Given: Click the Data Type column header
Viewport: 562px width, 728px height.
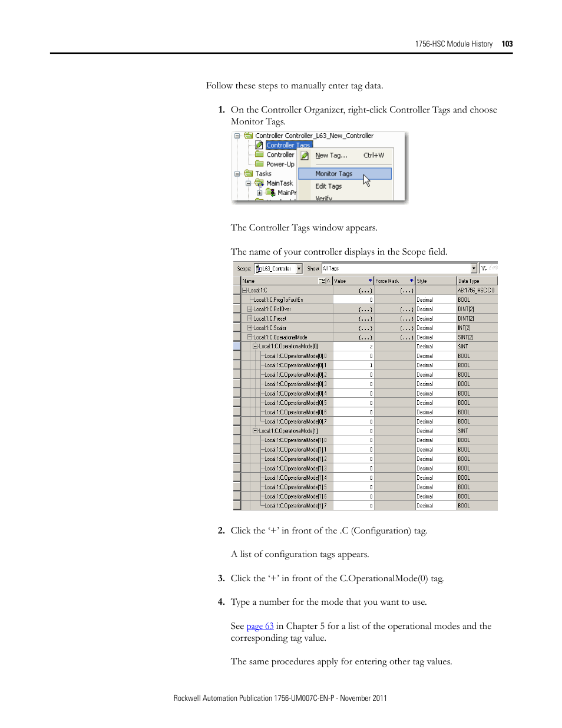Looking at the screenshot, I should [477, 281].
